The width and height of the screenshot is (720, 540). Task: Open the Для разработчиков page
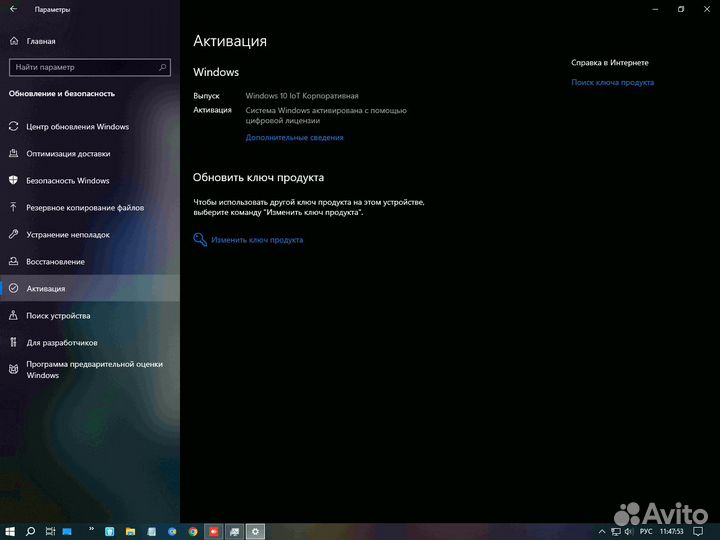(x=62, y=342)
